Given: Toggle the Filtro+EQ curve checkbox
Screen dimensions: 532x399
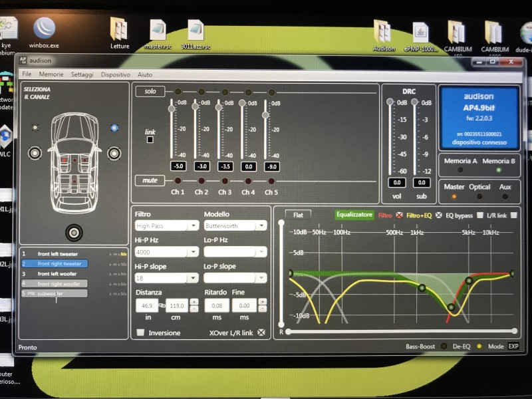Looking at the screenshot, I should tap(439, 215).
